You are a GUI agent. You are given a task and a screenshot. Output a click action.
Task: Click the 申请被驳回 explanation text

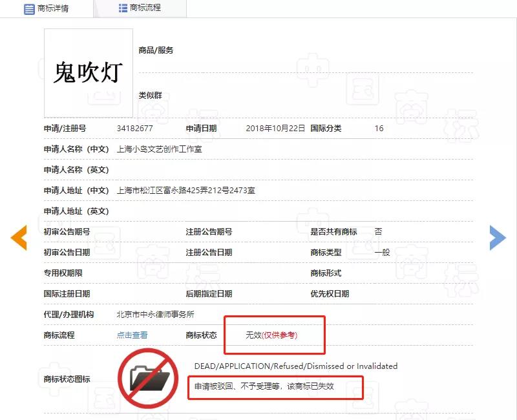[x=264, y=386]
